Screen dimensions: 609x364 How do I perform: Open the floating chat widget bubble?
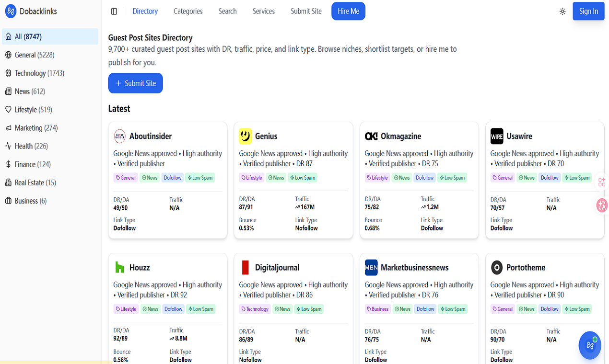tap(589, 345)
